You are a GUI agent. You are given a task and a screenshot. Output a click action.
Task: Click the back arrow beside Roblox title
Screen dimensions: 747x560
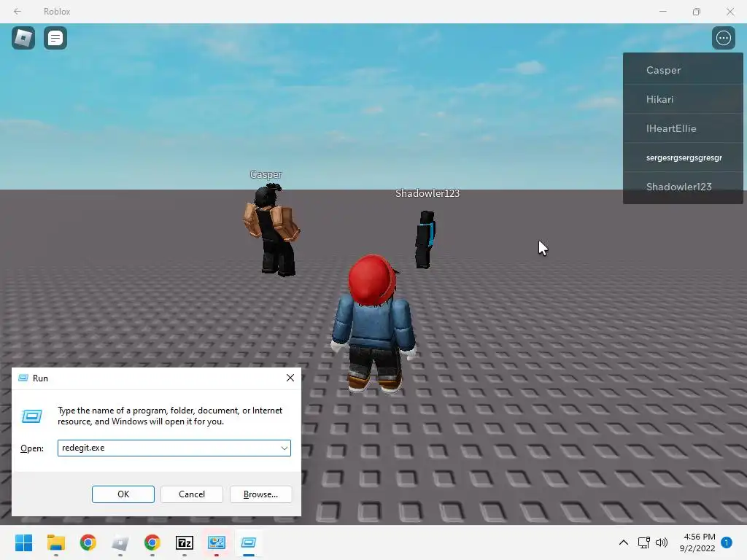click(x=18, y=12)
